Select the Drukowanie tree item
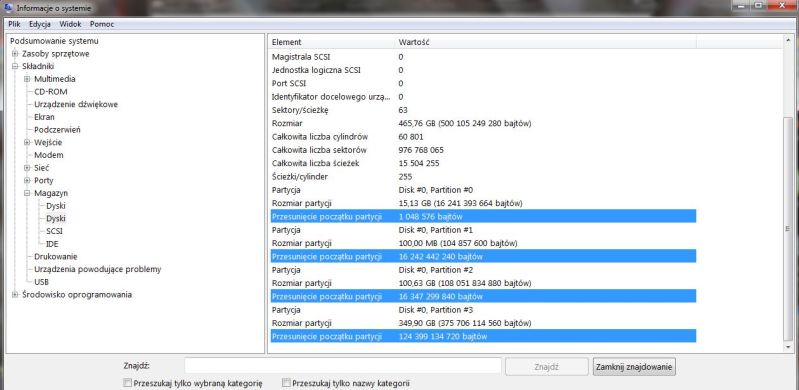The height and width of the screenshot is (390, 799). pyautogui.click(x=56, y=256)
